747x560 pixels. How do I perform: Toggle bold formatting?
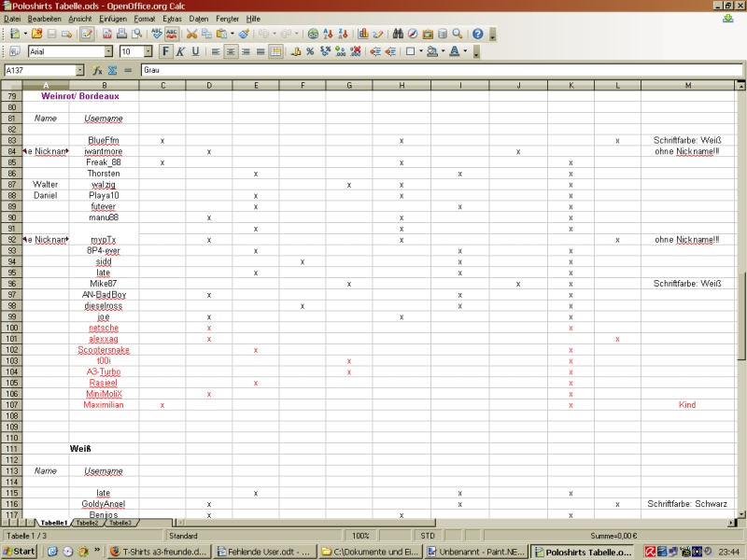click(x=165, y=51)
